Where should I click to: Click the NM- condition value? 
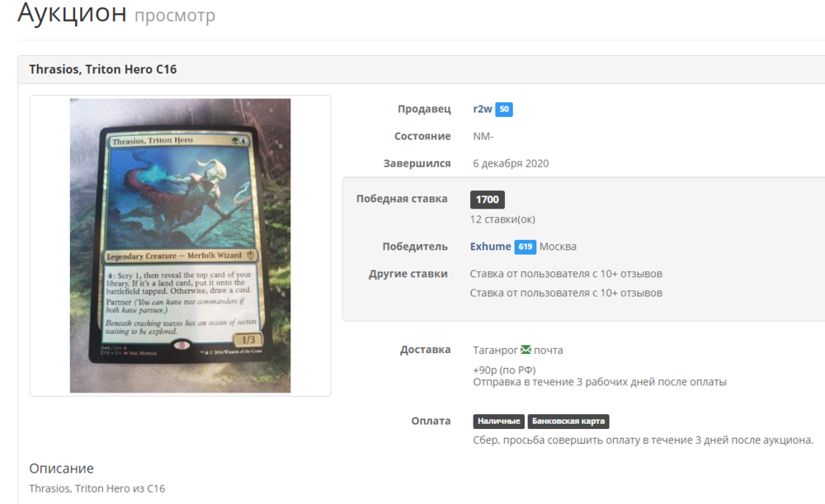click(x=483, y=136)
